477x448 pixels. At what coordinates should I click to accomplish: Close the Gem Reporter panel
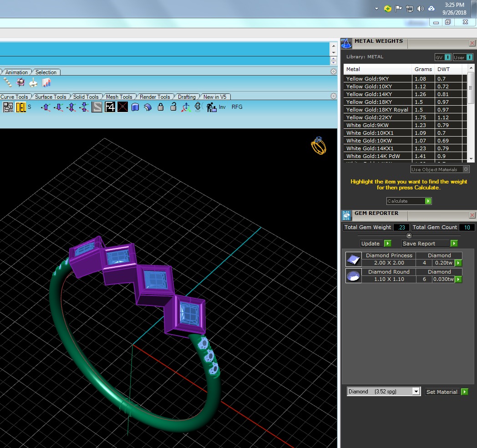coord(472,215)
